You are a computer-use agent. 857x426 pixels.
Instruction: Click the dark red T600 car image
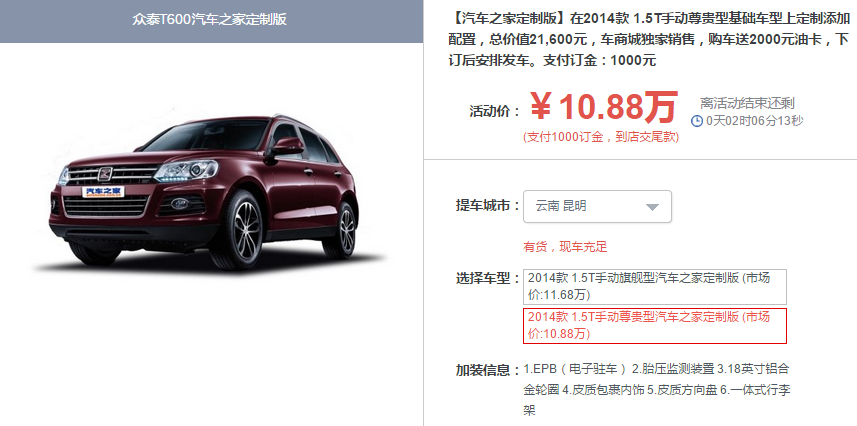pos(206,192)
